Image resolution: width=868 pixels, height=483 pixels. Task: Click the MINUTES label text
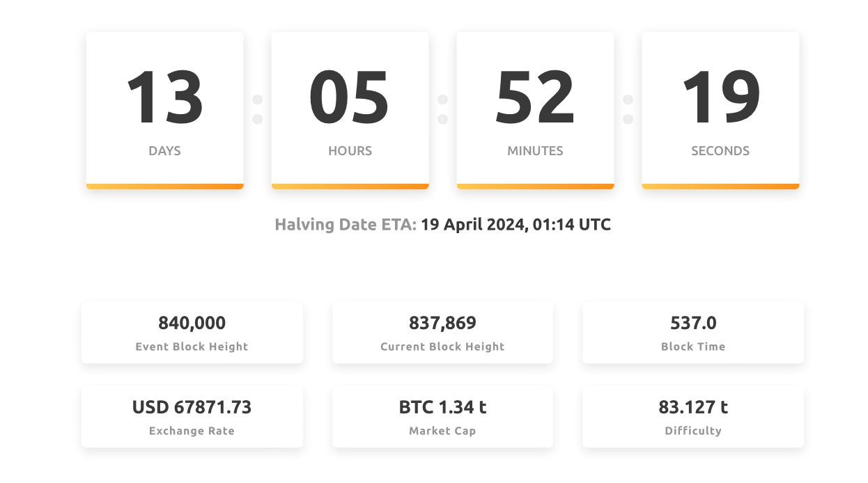[535, 151]
